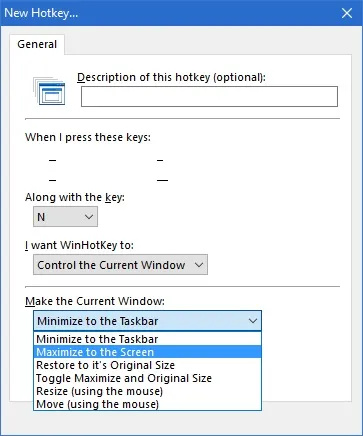Click the WinHotKey stacked windows icon

(x=49, y=91)
